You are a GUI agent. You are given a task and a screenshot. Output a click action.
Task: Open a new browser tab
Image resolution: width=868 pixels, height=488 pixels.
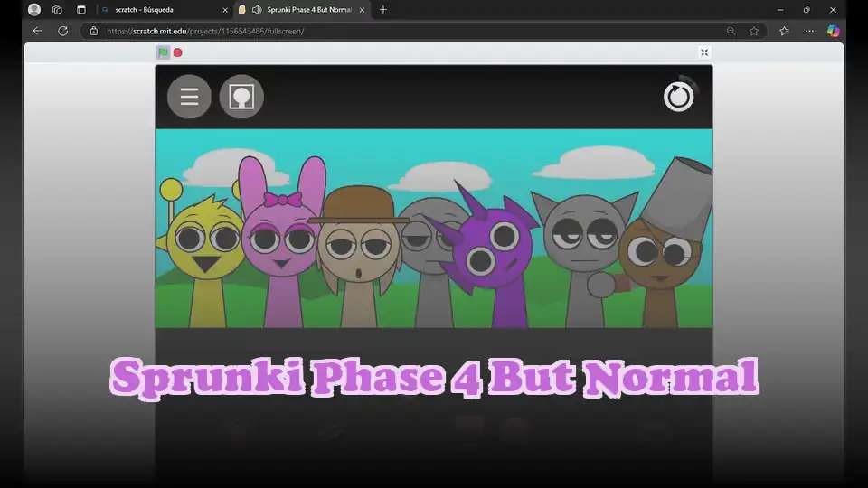coord(383,10)
